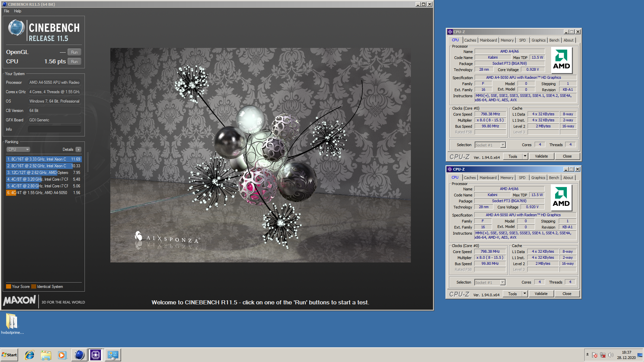Screen dimensions: 644x362
Task: Expand Tools dropdown arrow in lower CPU-Z
Action: click(x=525, y=294)
